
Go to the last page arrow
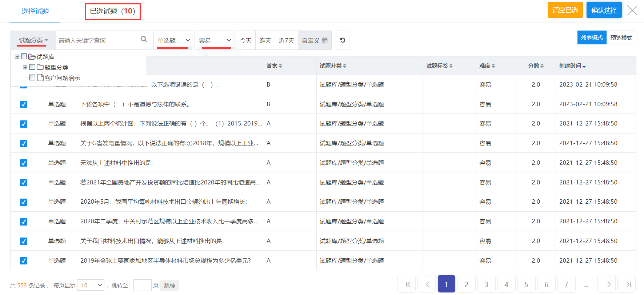628,284
